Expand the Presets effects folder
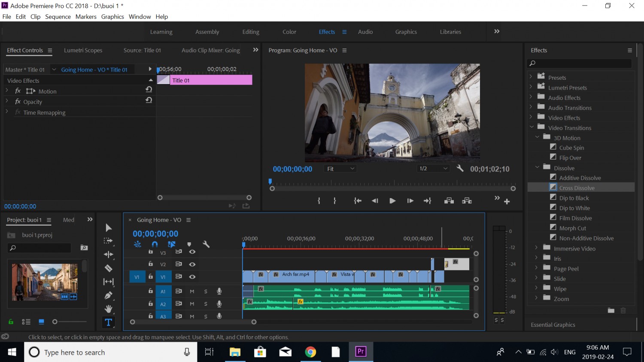 tap(531, 77)
